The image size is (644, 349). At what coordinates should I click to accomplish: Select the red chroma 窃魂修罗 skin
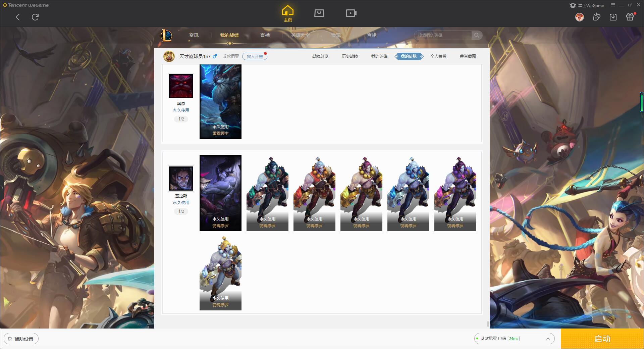[x=314, y=193]
